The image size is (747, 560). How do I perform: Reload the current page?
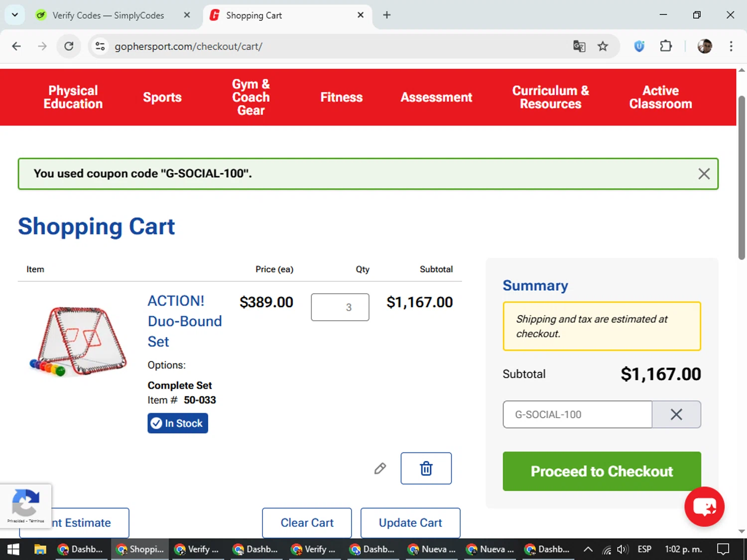click(x=69, y=46)
